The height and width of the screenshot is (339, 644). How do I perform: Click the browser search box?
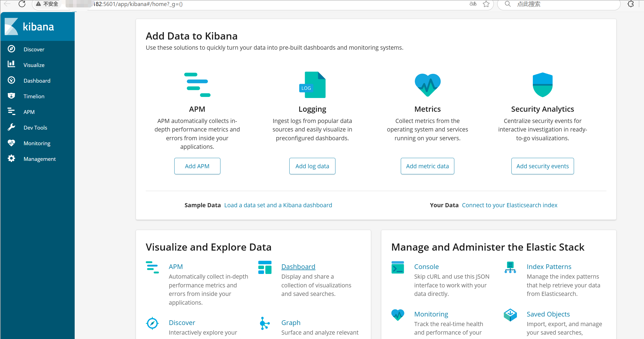[559, 4]
